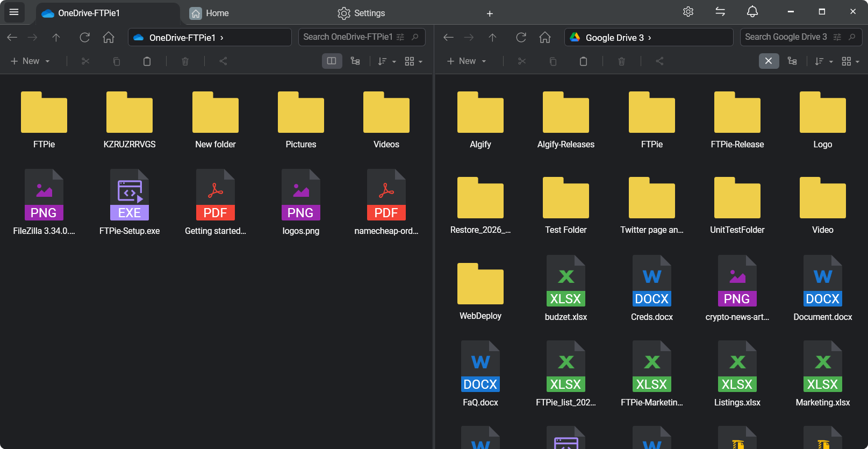Viewport: 868px width, 449px height.
Task: Go up one level in OneDrive pane
Action: 56,37
